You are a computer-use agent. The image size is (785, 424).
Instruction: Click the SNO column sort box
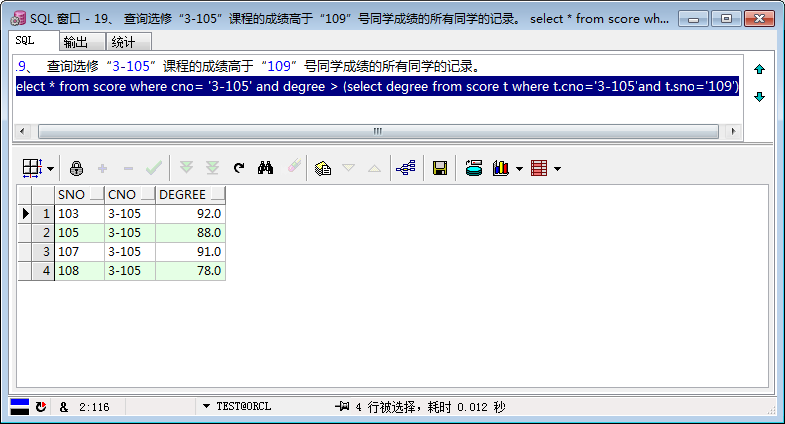pos(97,193)
